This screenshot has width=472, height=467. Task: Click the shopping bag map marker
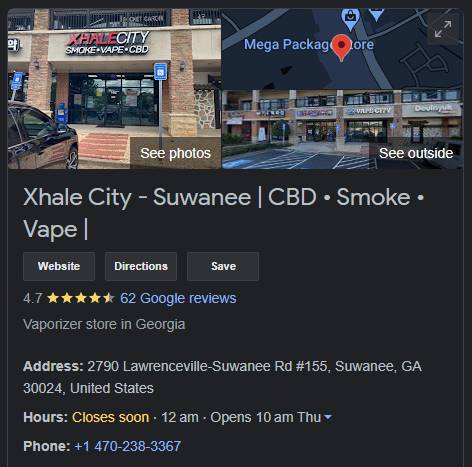(350, 17)
